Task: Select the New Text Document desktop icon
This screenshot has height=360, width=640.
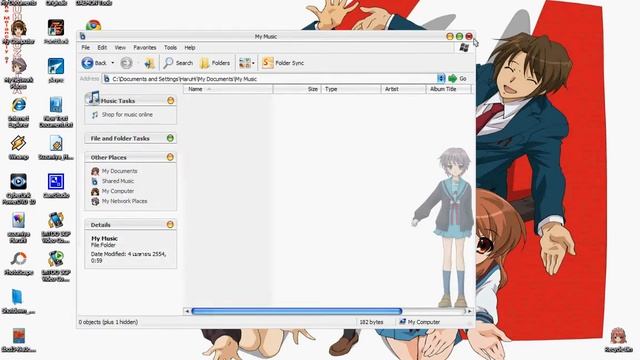Action: click(56, 112)
